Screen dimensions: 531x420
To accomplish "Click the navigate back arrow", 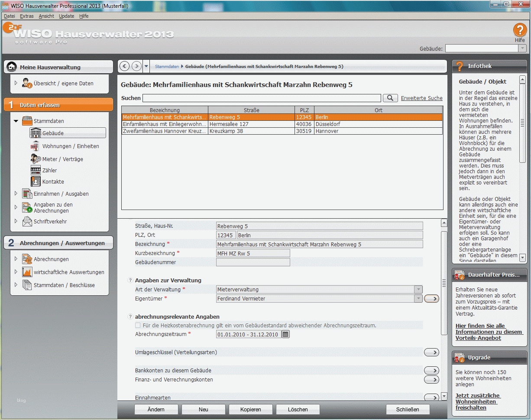I will point(125,66).
